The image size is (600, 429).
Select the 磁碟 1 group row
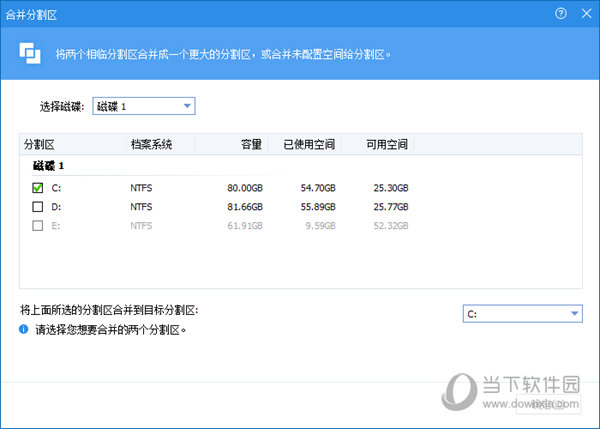coord(50,165)
